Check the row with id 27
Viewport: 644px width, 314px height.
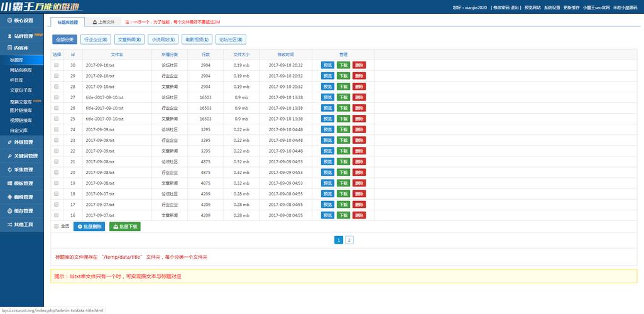57,97
